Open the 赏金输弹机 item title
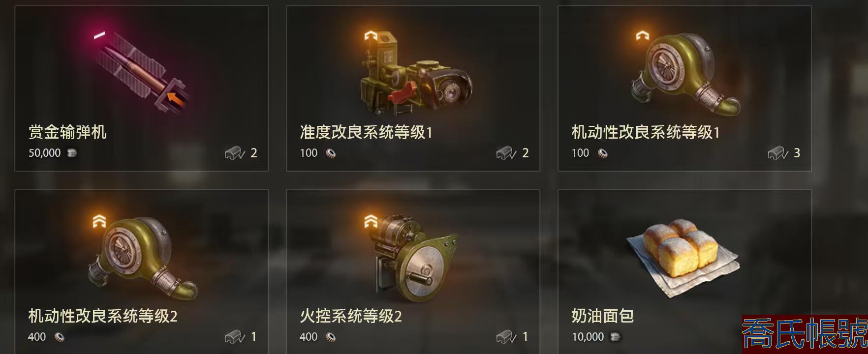This screenshot has height=354, width=868. click(x=67, y=132)
